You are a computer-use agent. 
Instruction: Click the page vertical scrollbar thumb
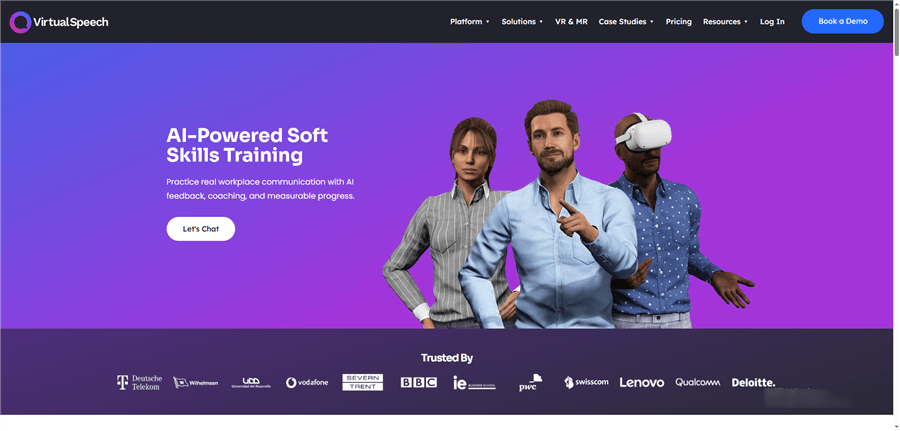(896, 32)
